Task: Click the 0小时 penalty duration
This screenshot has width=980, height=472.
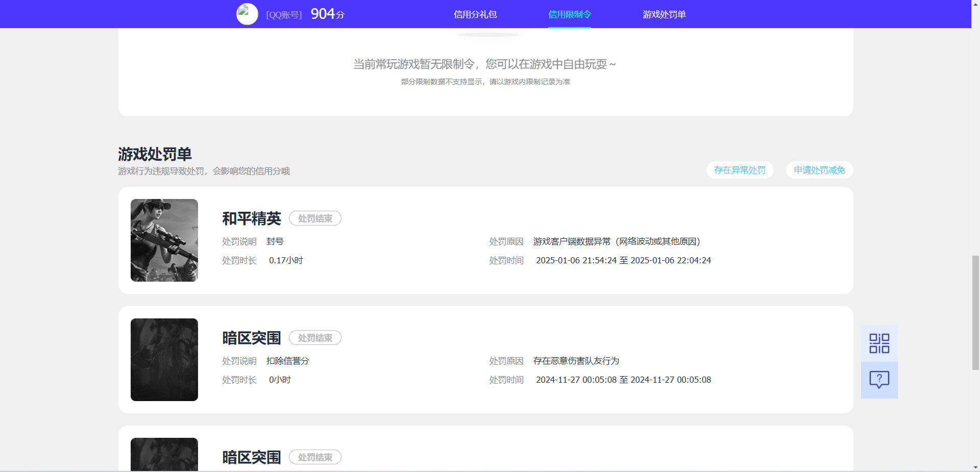Action: click(x=280, y=380)
